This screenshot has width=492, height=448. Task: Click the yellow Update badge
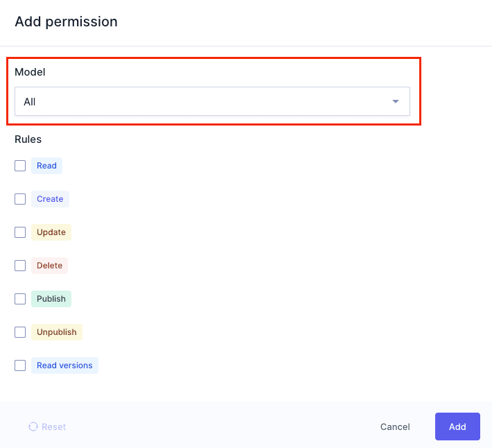[x=51, y=232]
